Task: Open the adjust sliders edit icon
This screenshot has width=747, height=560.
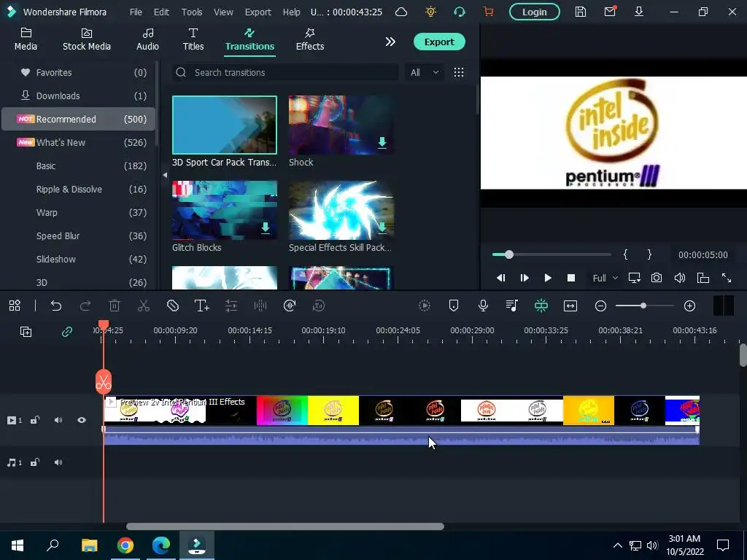Action: (x=231, y=306)
